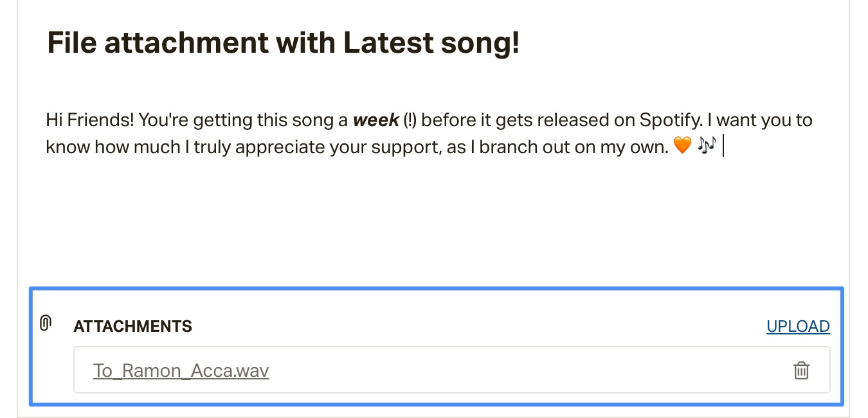Open the To_Ramon_Acca.wav file link

point(181,370)
